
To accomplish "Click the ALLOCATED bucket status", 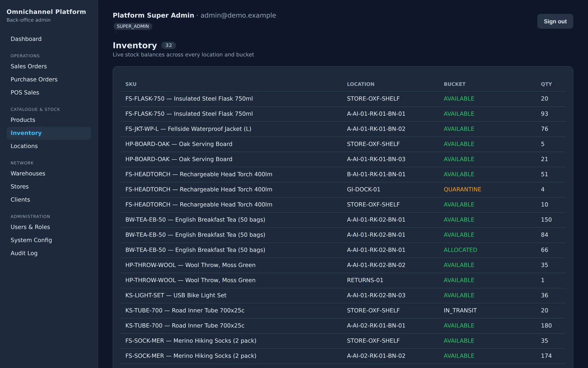I will 460,250.
